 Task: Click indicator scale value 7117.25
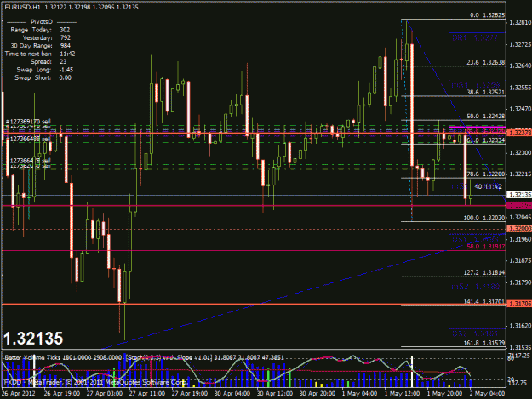click(519, 356)
